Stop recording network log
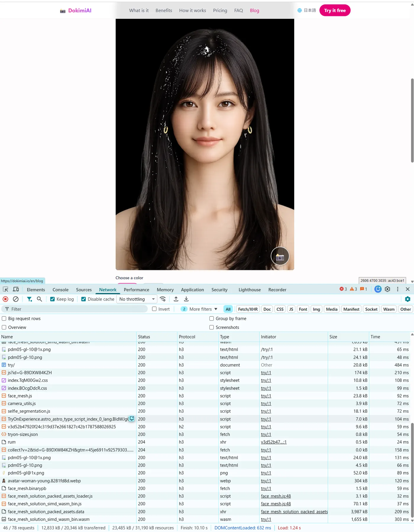414x532 pixels. (x=5, y=299)
